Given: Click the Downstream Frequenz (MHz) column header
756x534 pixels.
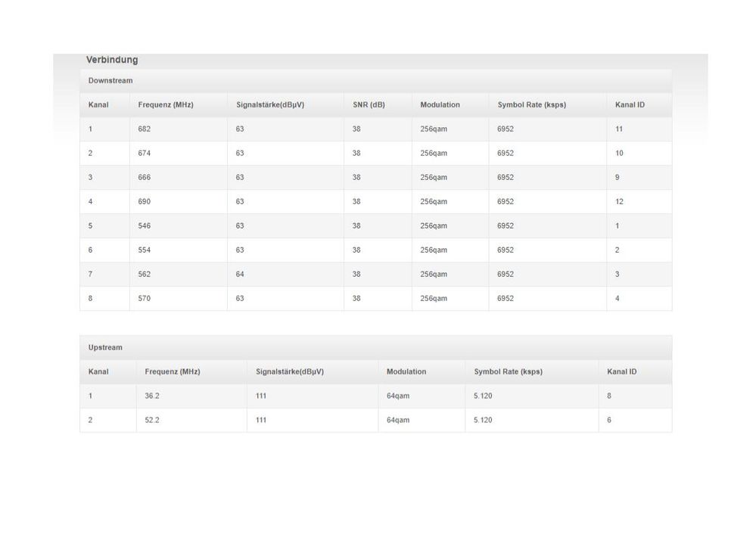Looking at the screenshot, I should point(166,104).
